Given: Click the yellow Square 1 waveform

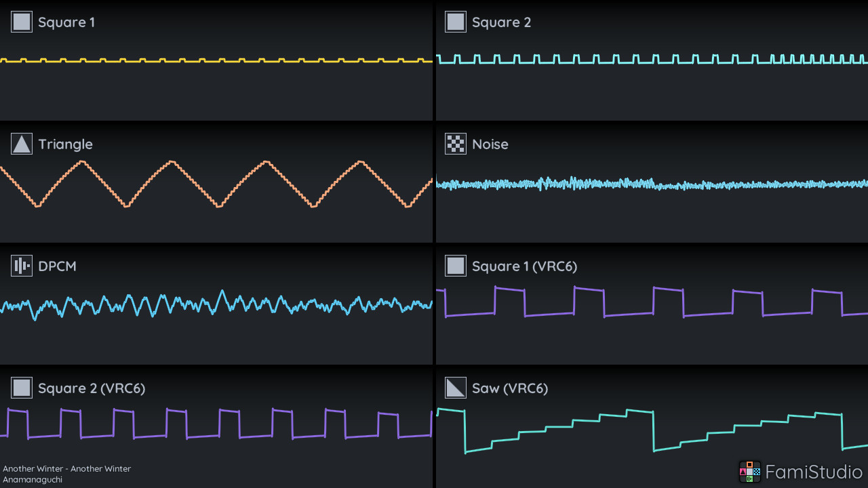Looking at the screenshot, I should pos(216,61).
